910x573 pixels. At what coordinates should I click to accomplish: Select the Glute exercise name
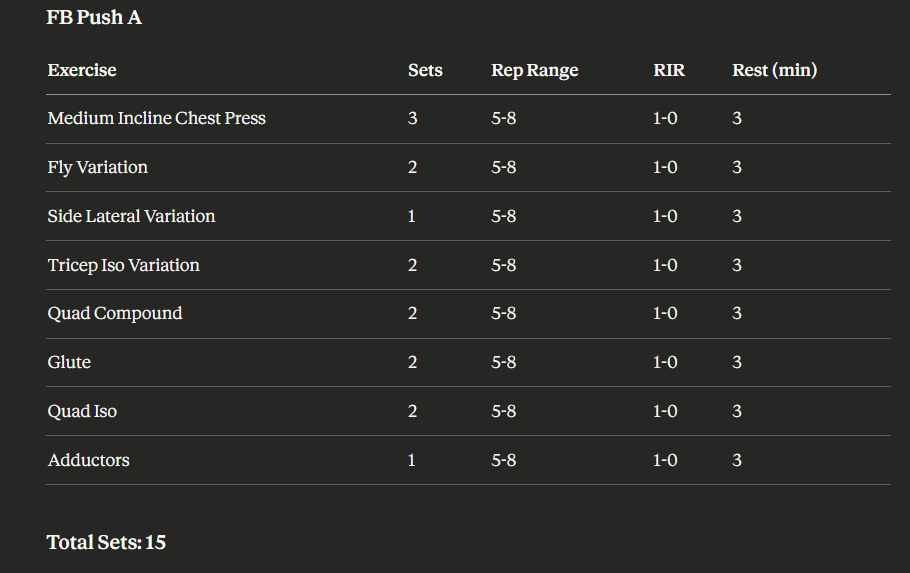tap(69, 362)
